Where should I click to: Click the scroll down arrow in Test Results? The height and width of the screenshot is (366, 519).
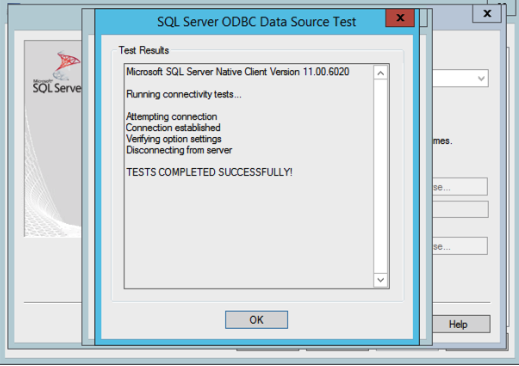pos(381,280)
